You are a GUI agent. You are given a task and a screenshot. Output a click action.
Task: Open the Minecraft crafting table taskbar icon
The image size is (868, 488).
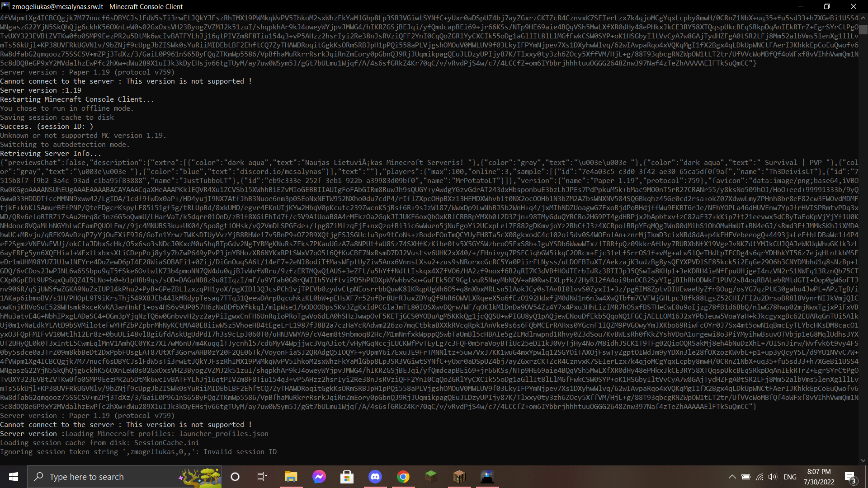459,477
